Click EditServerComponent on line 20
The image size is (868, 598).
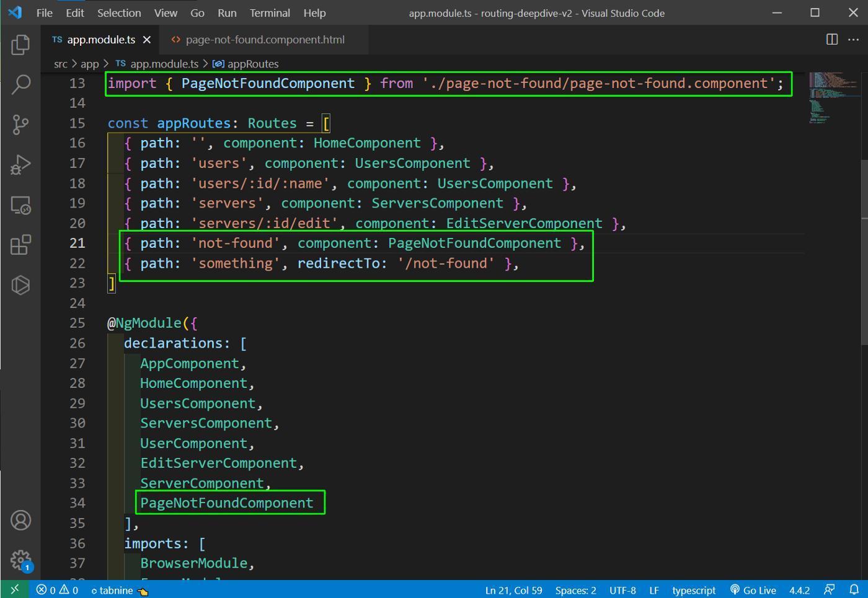pos(524,223)
